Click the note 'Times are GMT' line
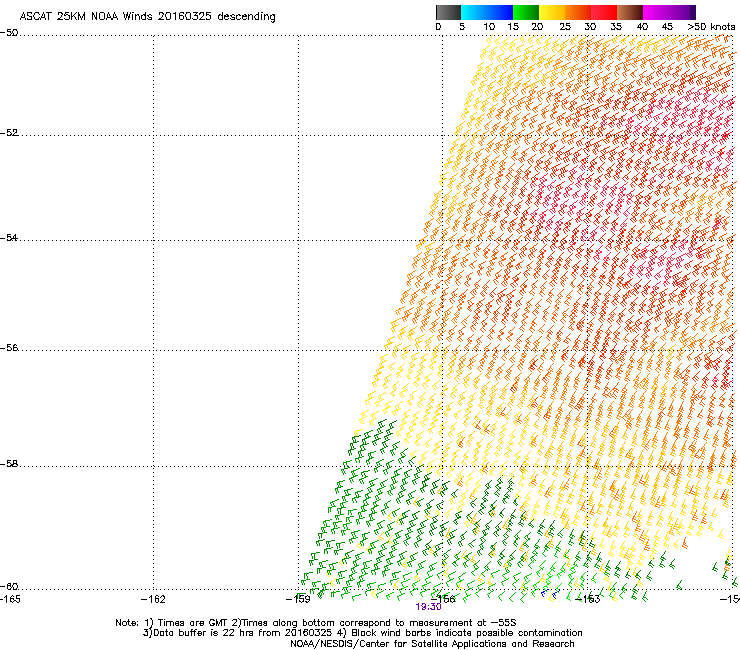This screenshot has height=650, width=740. coord(316,623)
